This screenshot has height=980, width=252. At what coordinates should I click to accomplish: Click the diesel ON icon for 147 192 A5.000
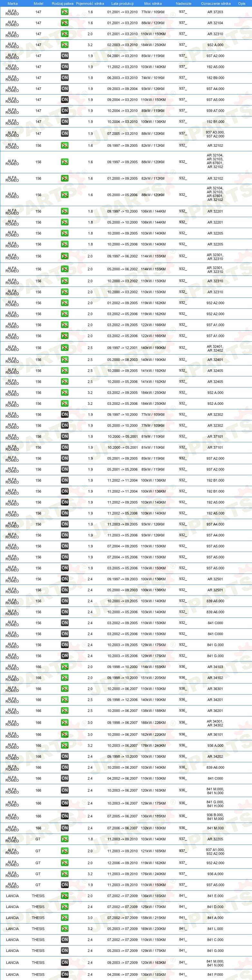tap(65, 67)
